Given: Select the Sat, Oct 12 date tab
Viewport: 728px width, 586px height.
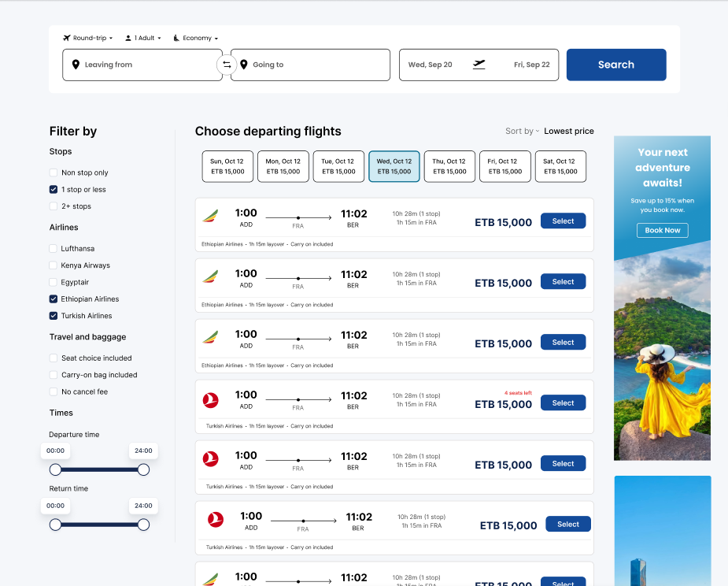Looking at the screenshot, I should [x=560, y=166].
